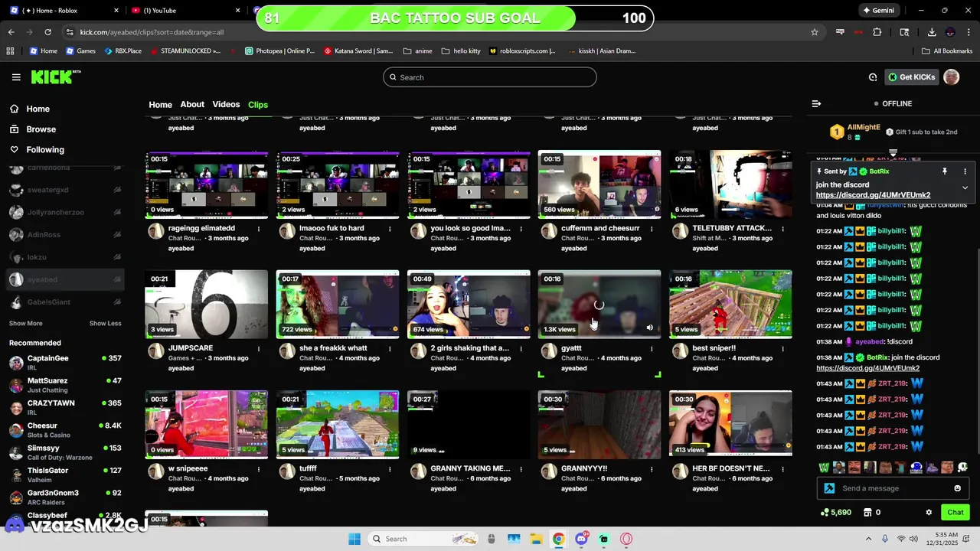The height and width of the screenshot is (551, 980).
Task: Open the Chrome downloads icon
Action: point(932,32)
